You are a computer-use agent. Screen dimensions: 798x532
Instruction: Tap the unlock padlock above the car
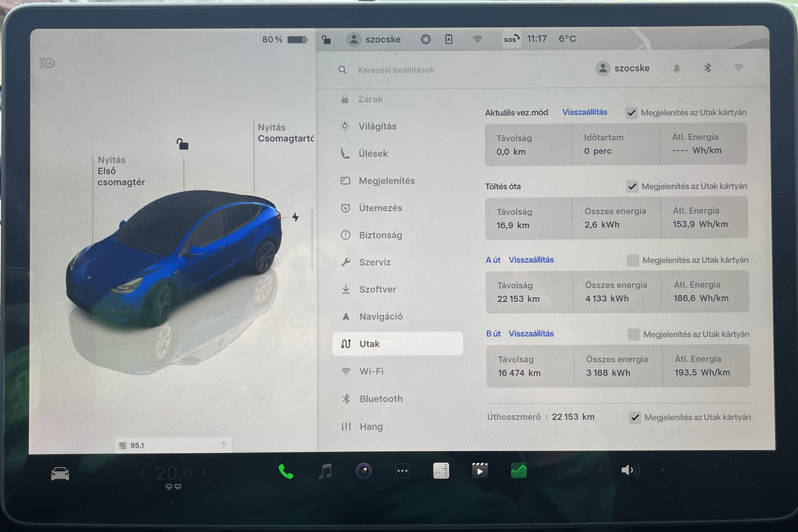point(183,144)
